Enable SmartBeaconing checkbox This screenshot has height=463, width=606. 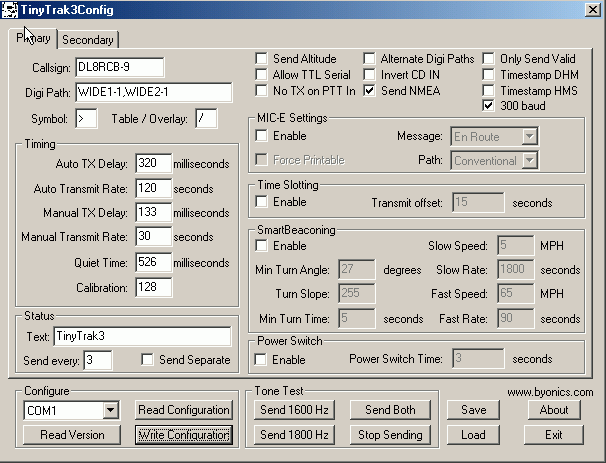click(x=261, y=246)
